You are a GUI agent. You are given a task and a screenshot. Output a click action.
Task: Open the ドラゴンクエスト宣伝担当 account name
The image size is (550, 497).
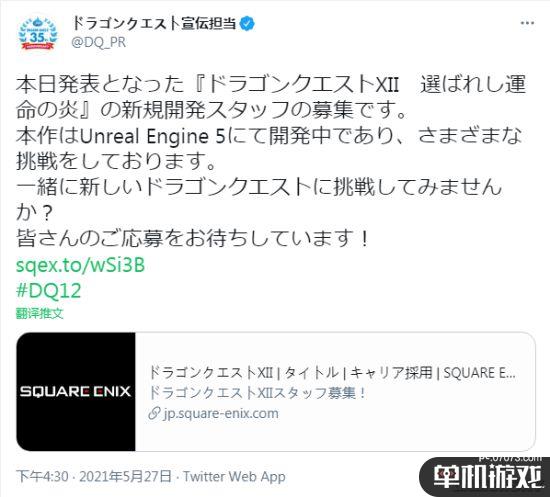[154, 23]
